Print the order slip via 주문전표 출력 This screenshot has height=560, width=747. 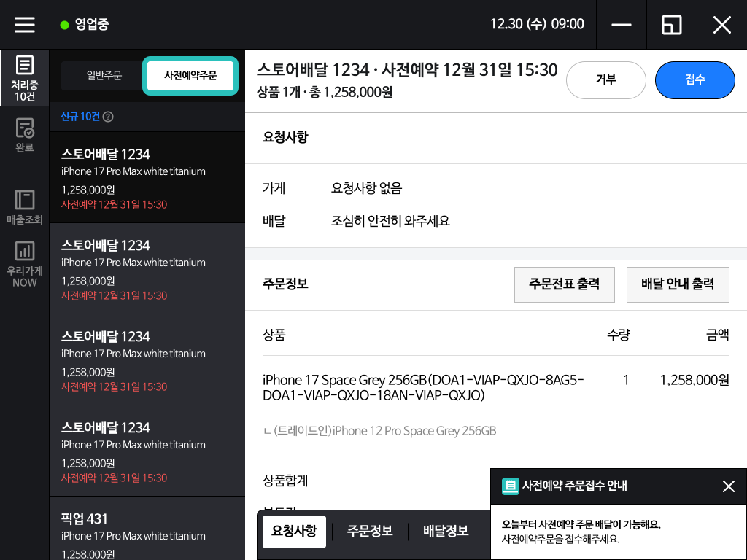coord(565,285)
